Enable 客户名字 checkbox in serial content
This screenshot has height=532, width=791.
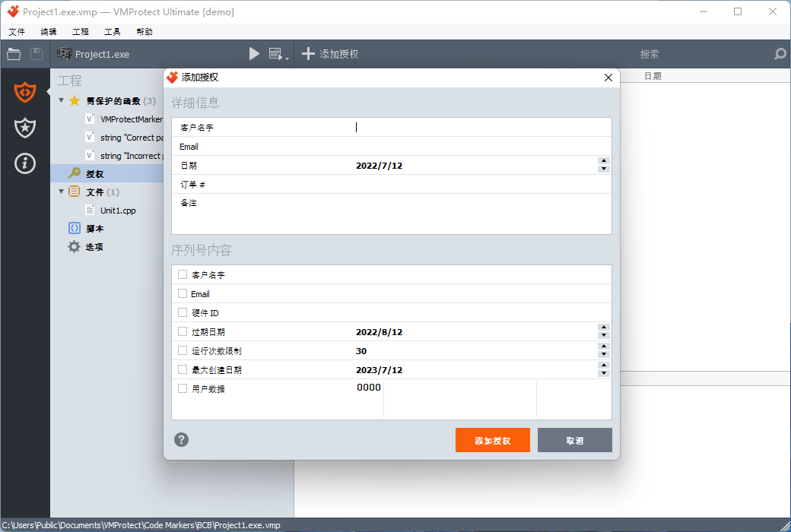(183, 274)
